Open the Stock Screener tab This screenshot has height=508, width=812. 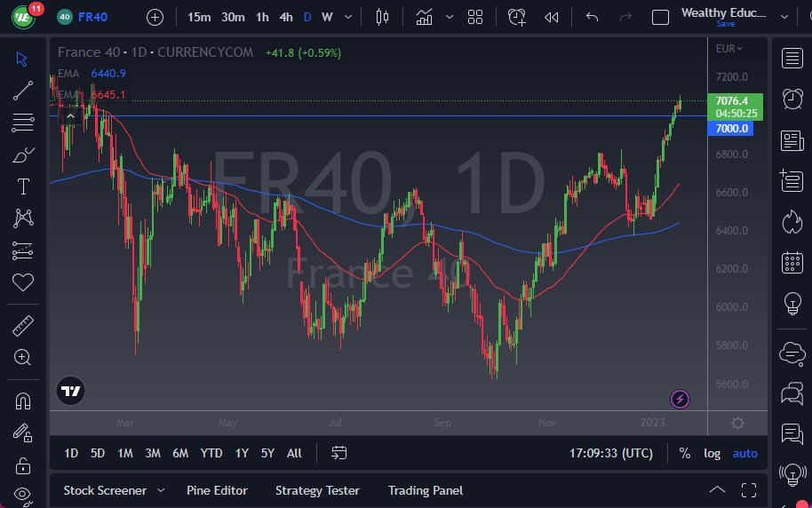[x=105, y=490]
